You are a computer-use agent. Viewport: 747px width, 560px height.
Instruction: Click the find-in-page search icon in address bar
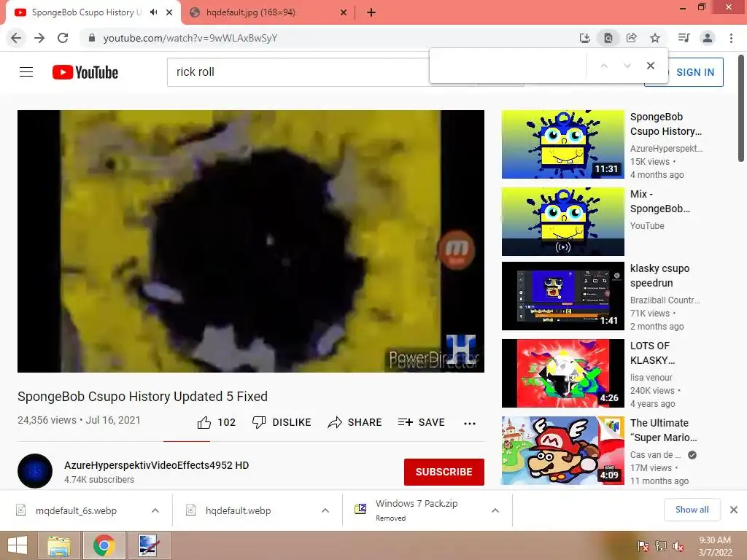608,38
